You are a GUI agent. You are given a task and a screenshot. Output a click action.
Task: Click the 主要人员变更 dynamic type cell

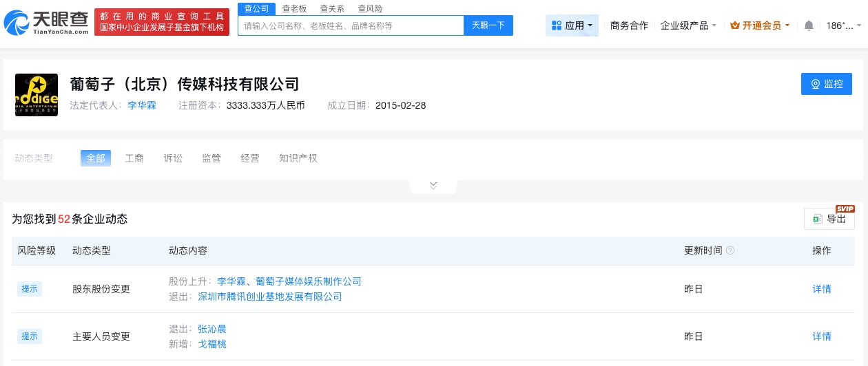point(101,336)
